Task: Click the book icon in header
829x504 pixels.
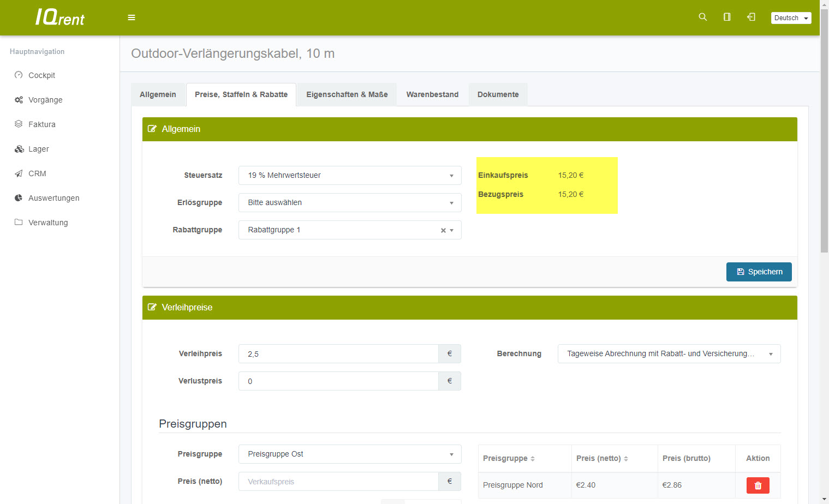Action: point(727,17)
